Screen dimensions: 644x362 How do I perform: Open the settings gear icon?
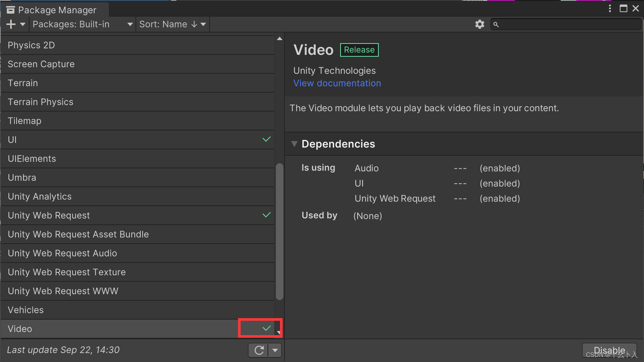click(480, 24)
